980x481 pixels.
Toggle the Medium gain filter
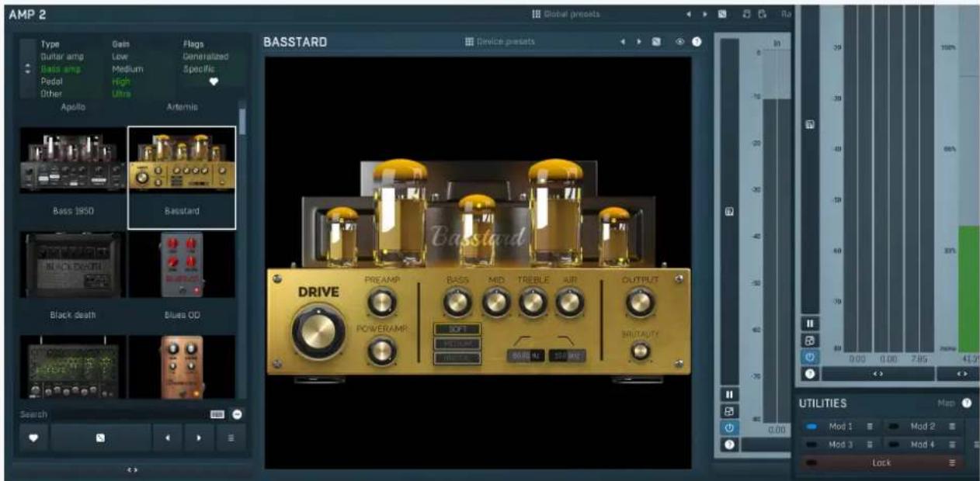[127, 69]
